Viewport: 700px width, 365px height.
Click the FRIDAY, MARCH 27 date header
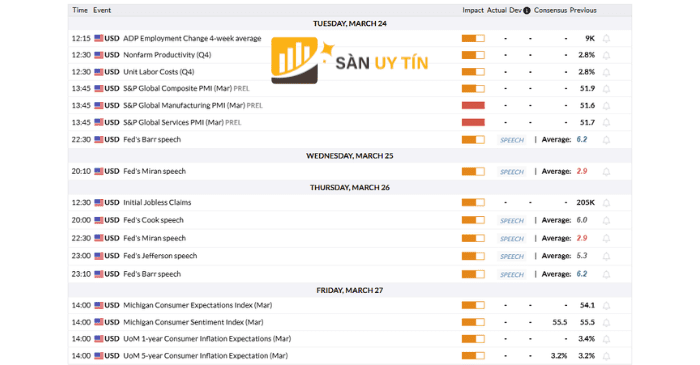coord(350,290)
